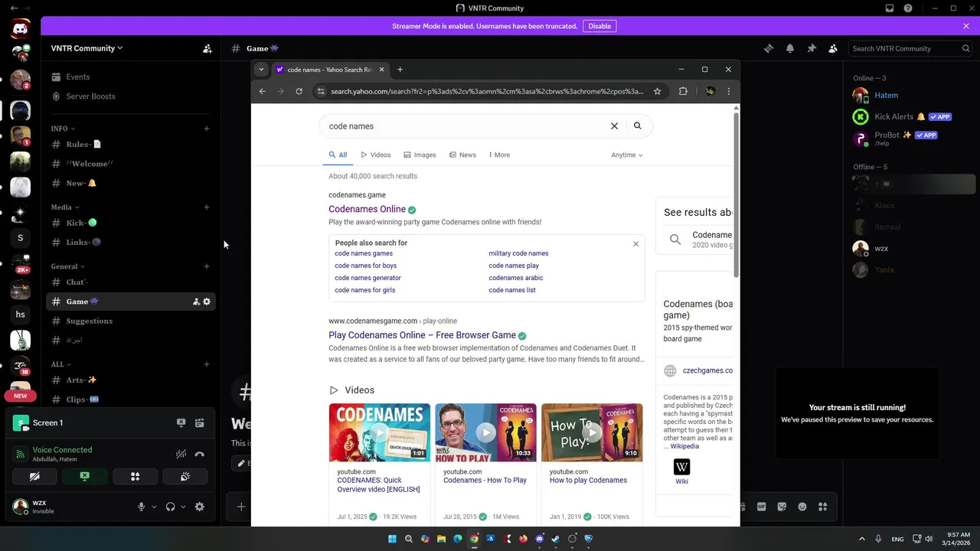Show pinned messages in Game channel
This screenshot has height=551, width=980.
812,48
